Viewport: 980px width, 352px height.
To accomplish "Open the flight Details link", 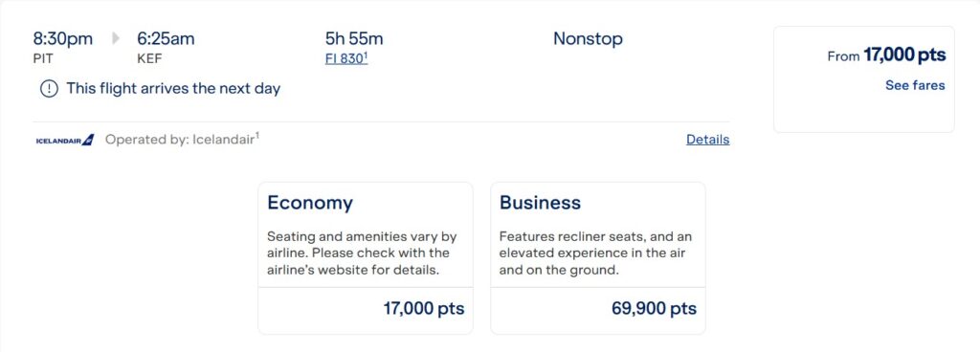I will pyautogui.click(x=707, y=140).
